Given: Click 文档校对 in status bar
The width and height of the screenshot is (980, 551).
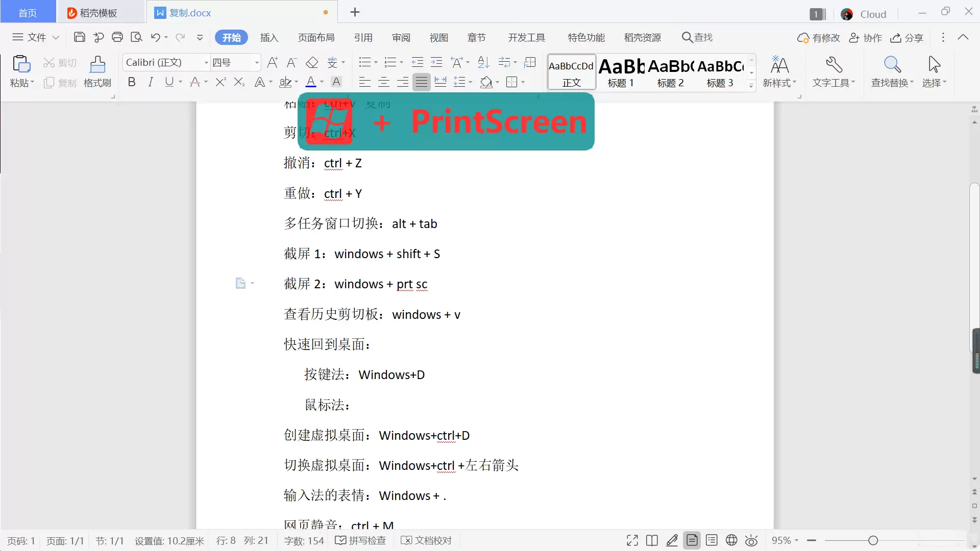Looking at the screenshot, I should (x=426, y=540).
